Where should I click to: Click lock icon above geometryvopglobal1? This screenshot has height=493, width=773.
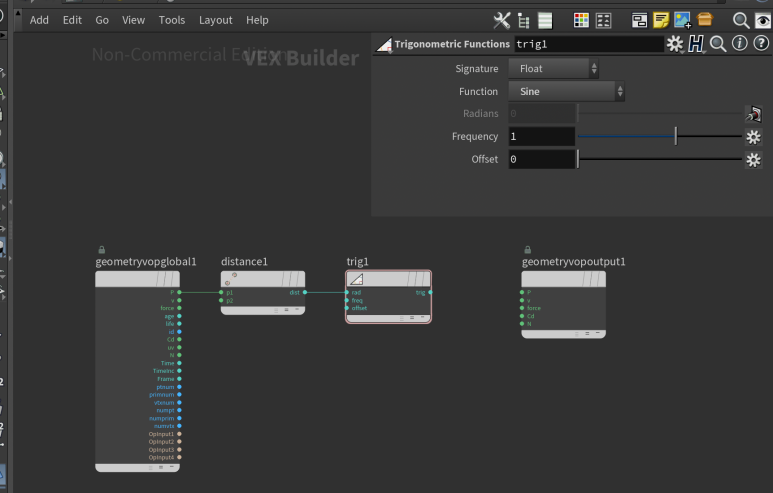(102, 250)
